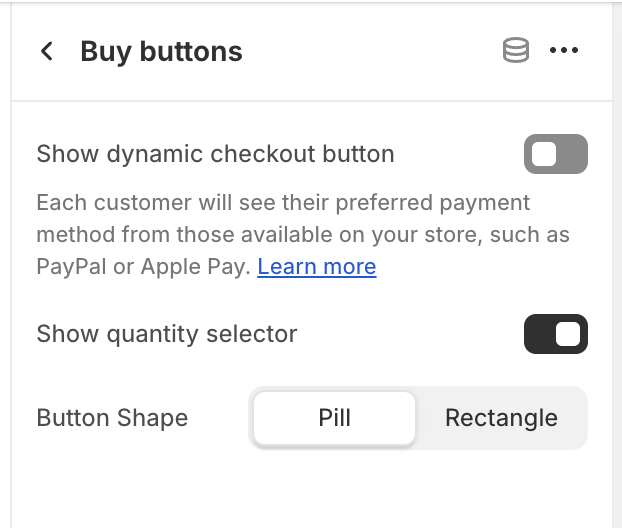Screen dimensions: 622x528
Task: Click the Show quantity selector label text
Action: [x=167, y=334]
